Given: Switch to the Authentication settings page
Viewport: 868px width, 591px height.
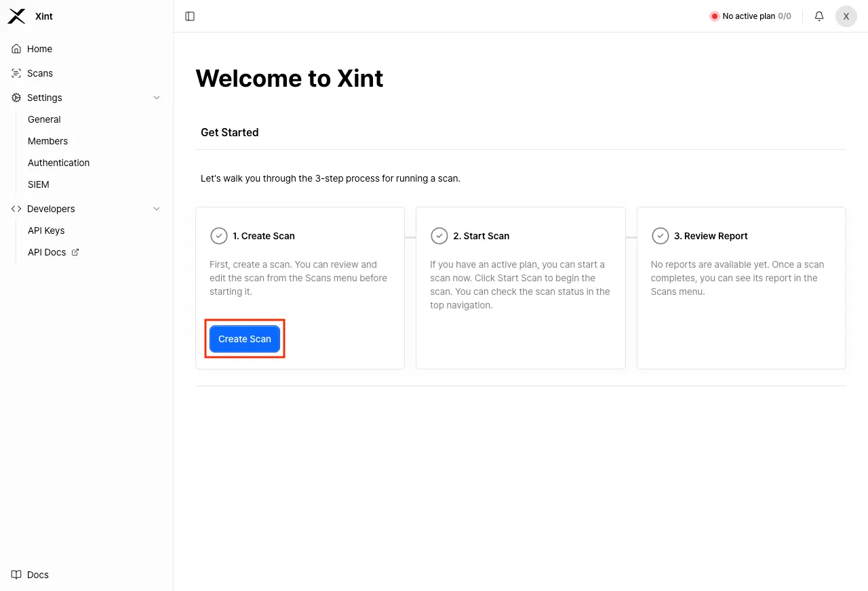Looking at the screenshot, I should pos(58,162).
